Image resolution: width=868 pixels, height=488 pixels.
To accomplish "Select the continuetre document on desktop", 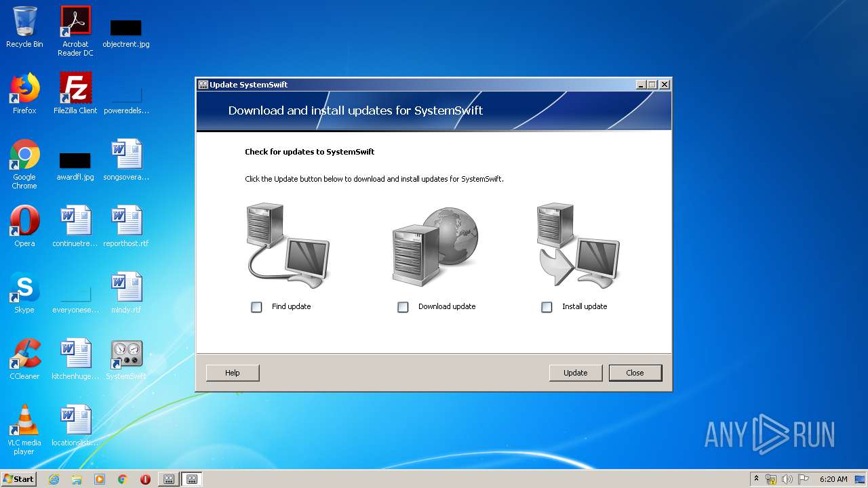I will pyautogui.click(x=75, y=226).
